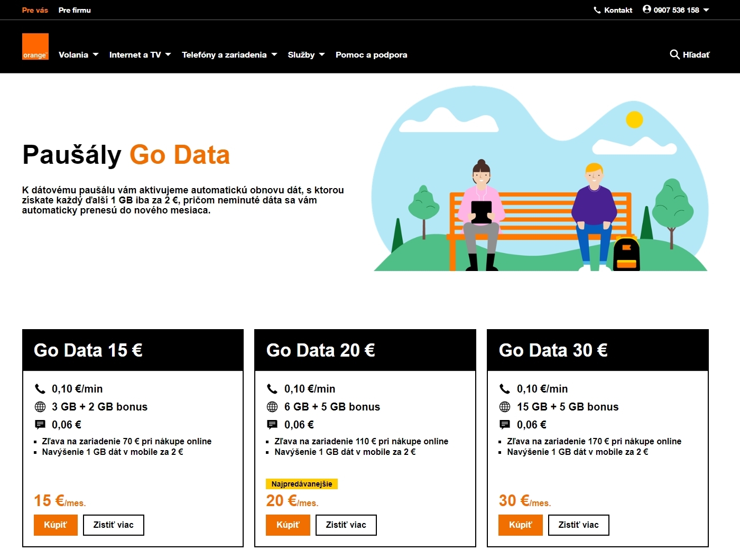
Task: Click Hľadať search link
Action: tap(690, 54)
